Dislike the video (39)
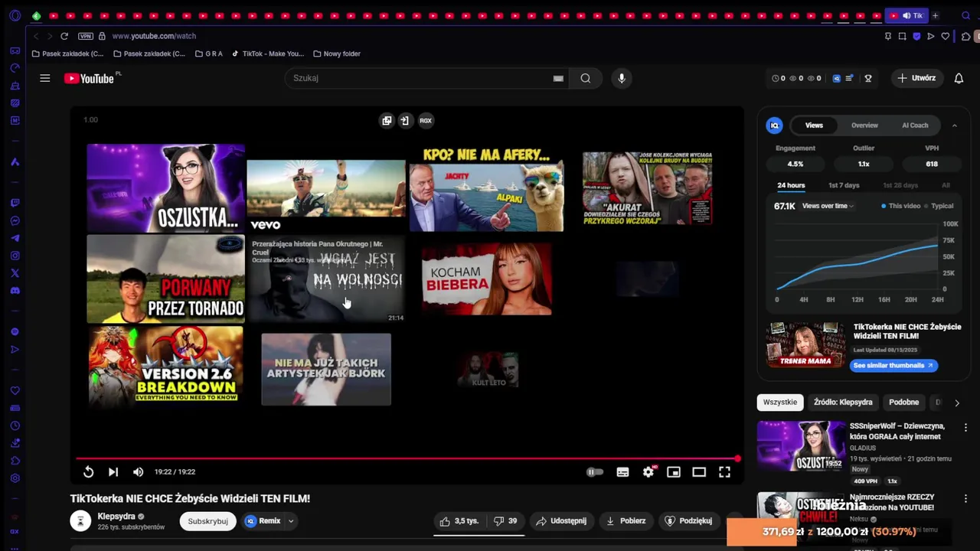The height and width of the screenshot is (551, 980). (x=505, y=521)
